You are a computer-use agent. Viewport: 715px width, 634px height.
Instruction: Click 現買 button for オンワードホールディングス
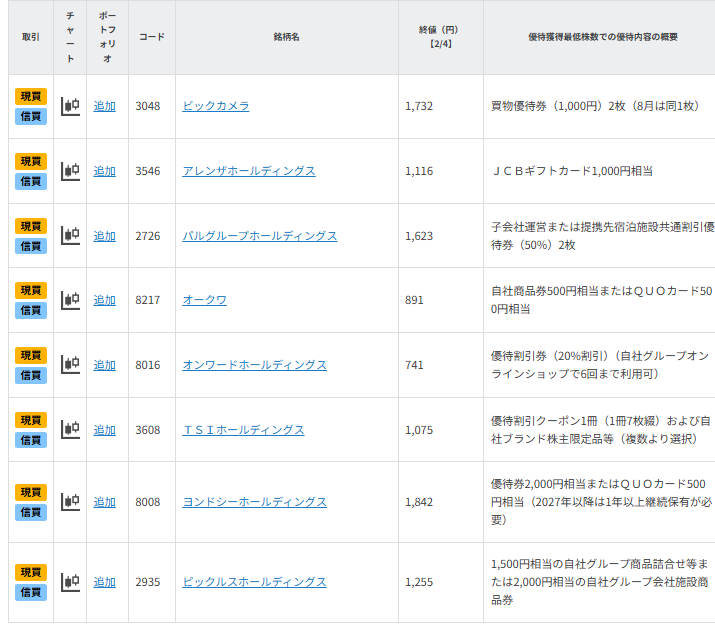click(31, 355)
